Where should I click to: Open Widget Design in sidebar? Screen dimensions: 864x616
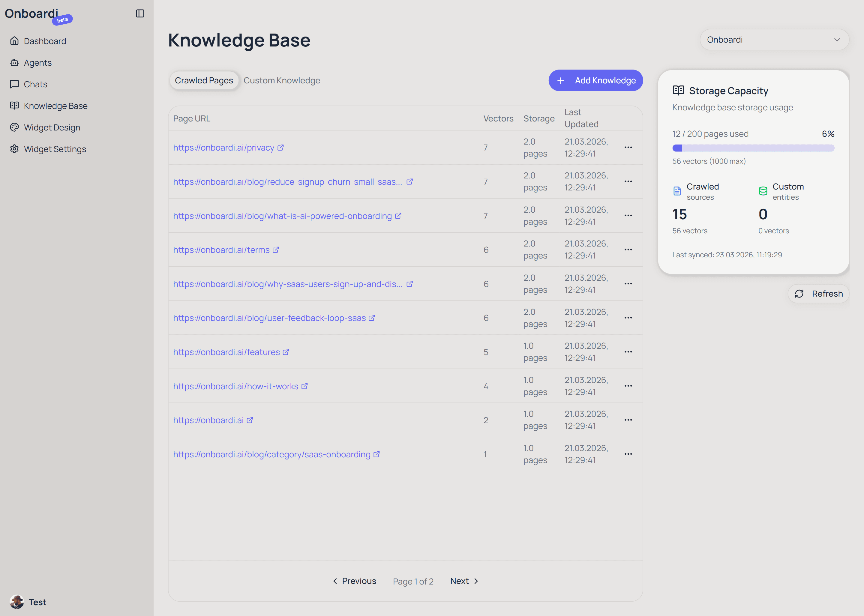pos(52,127)
